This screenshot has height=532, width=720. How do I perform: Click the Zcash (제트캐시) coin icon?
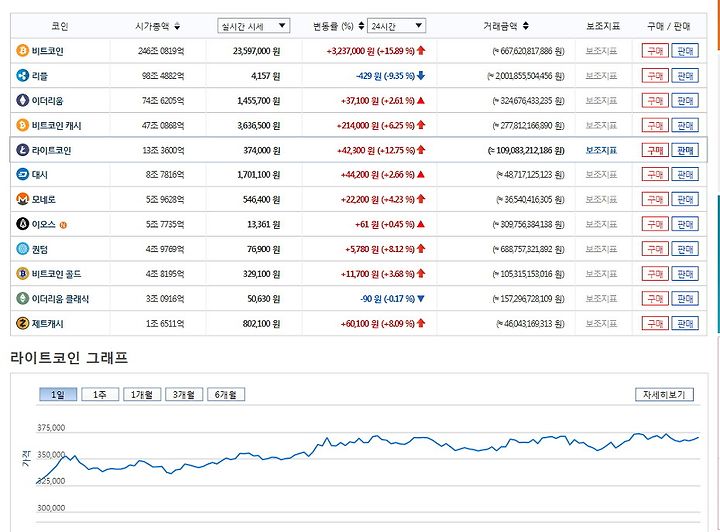(x=22, y=323)
